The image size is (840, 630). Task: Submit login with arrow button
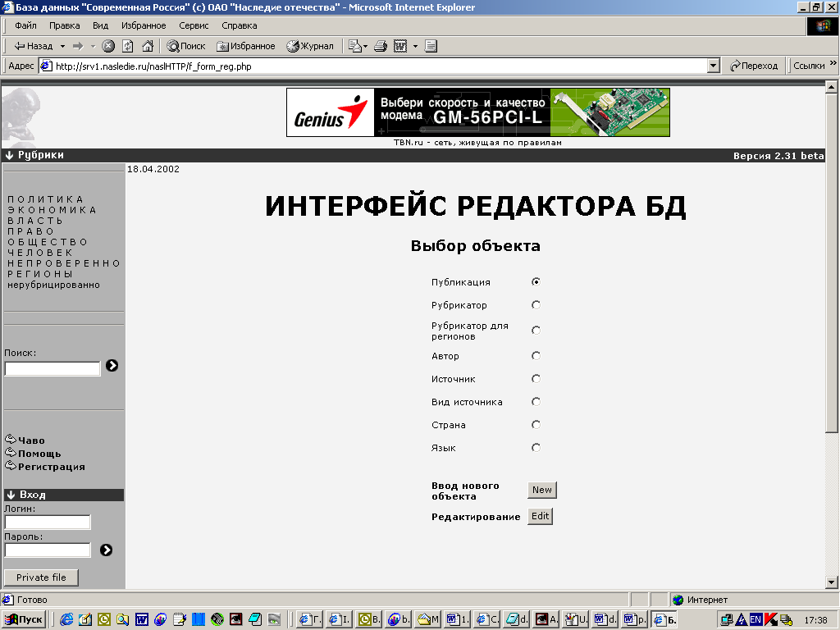tap(106, 550)
